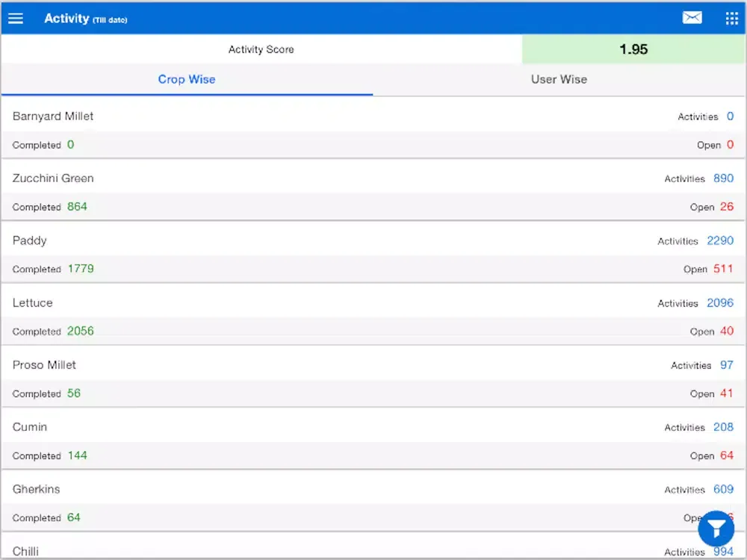Switch to the Crop Wise tab
Viewport: 747px width, 560px height.
[x=187, y=79]
